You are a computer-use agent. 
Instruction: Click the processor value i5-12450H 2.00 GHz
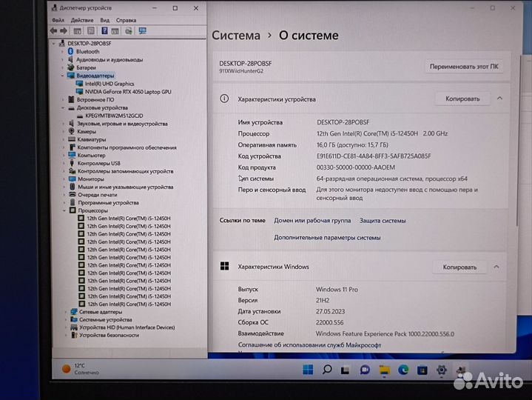(382, 133)
